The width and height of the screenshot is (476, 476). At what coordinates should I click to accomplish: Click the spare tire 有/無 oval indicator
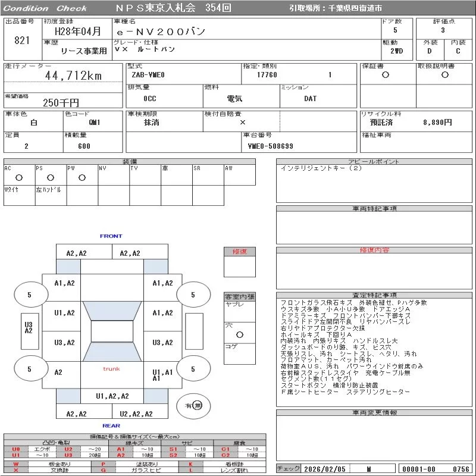pos(193,406)
